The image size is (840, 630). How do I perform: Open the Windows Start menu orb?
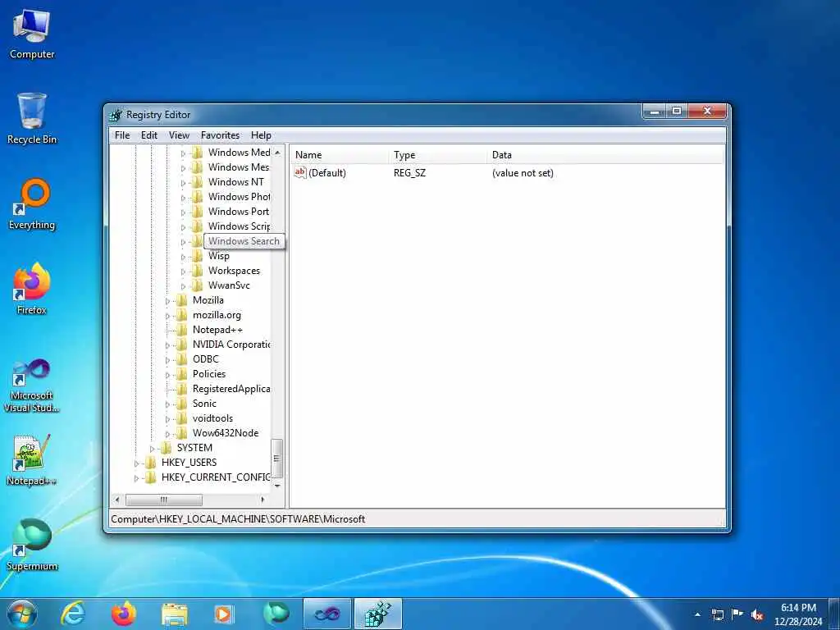22,614
